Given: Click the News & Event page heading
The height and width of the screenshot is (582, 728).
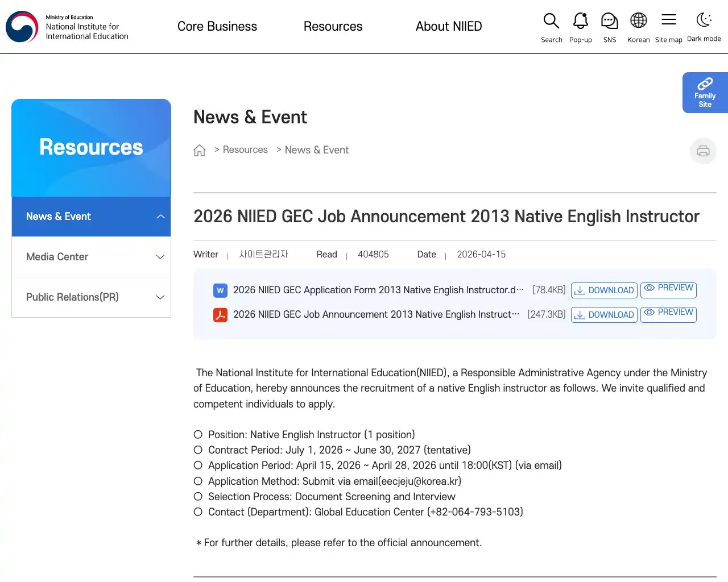Looking at the screenshot, I should point(250,117).
